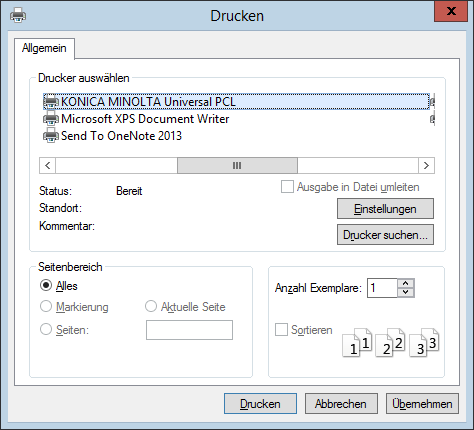Choose the Aktuelle Seite radio option
The image size is (474, 430).
point(151,306)
